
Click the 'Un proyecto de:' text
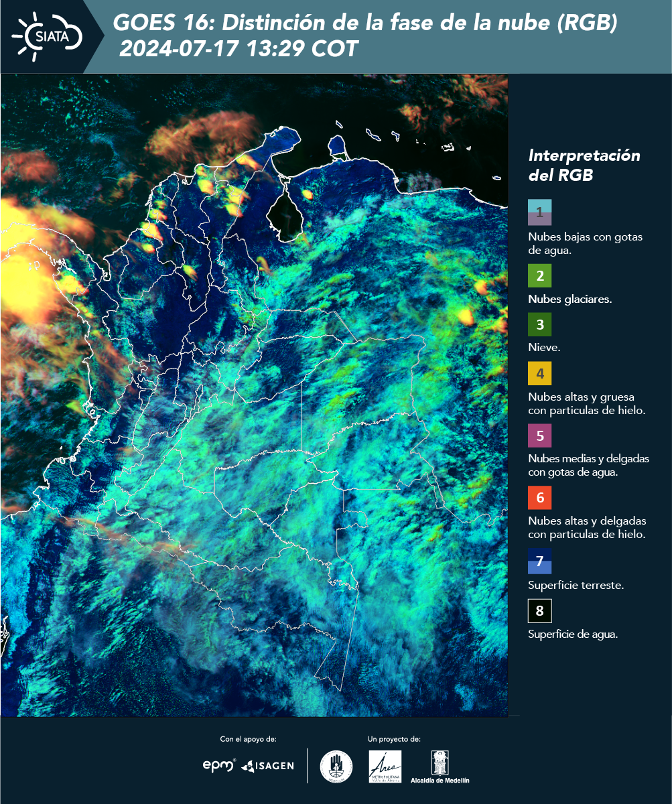click(394, 740)
